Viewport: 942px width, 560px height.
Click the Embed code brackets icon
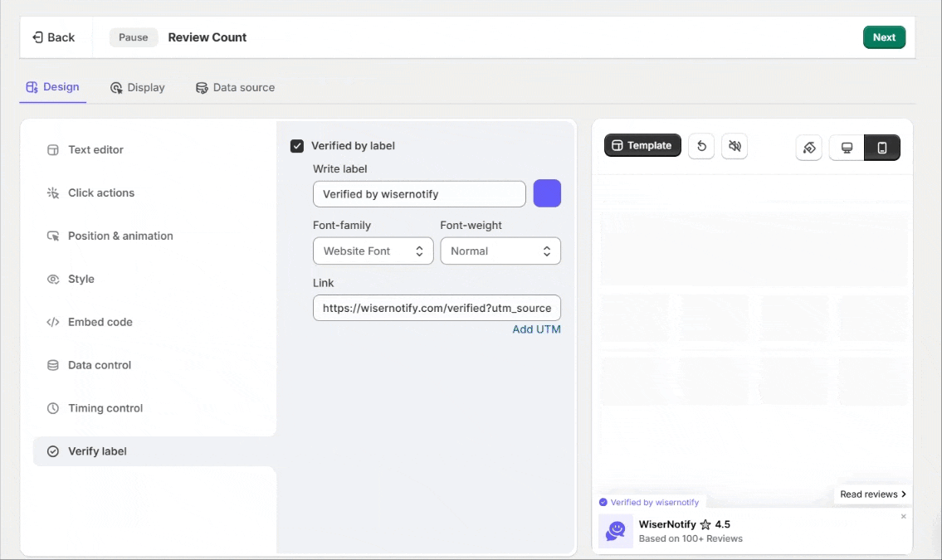[x=53, y=323]
